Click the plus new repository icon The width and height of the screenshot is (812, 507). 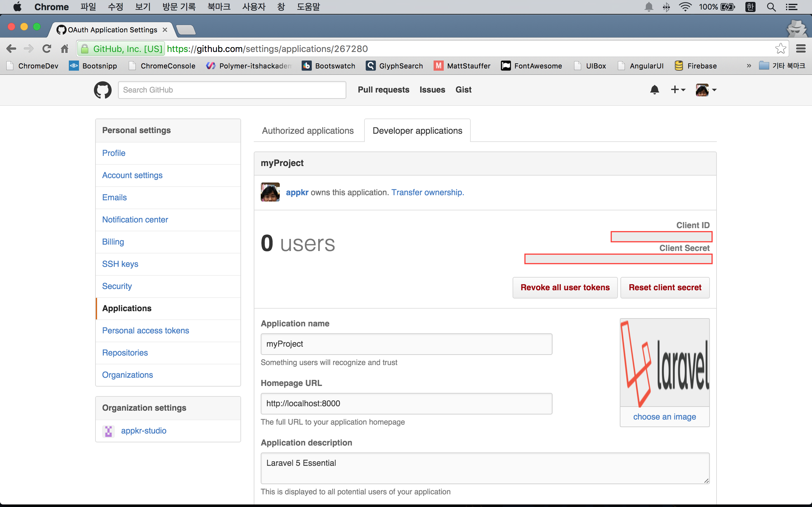677,89
